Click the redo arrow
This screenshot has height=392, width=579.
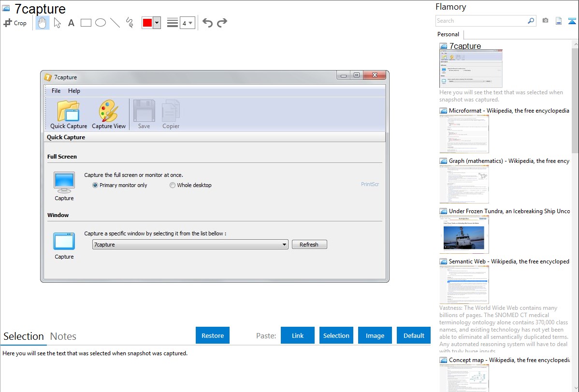(222, 23)
